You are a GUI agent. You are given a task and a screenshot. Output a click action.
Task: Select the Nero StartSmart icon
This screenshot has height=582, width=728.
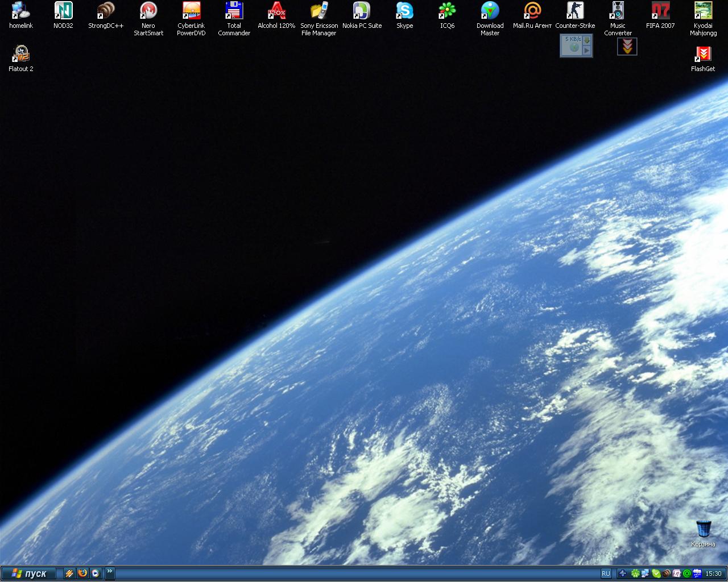(148, 19)
